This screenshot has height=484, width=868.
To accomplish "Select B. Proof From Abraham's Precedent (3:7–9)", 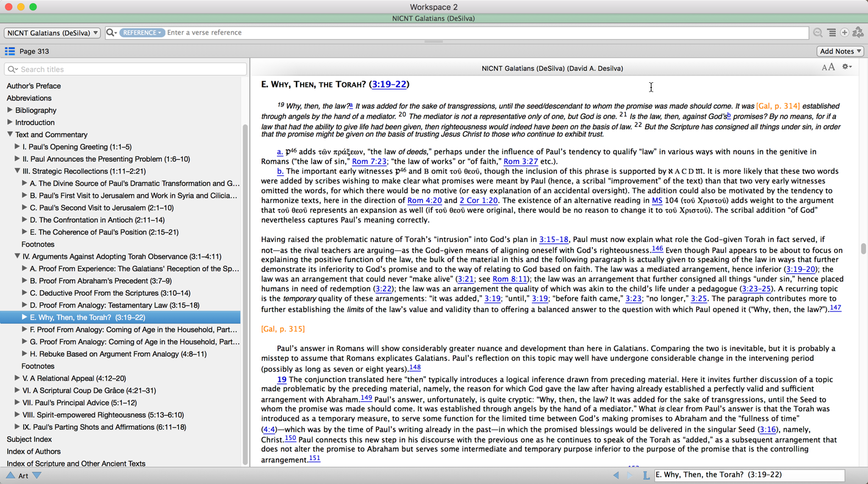I will [101, 281].
